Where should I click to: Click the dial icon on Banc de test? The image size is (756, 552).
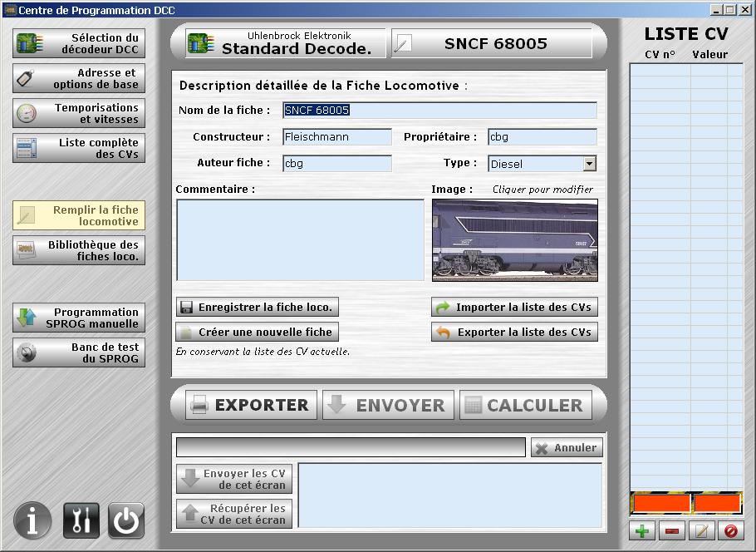tap(27, 352)
